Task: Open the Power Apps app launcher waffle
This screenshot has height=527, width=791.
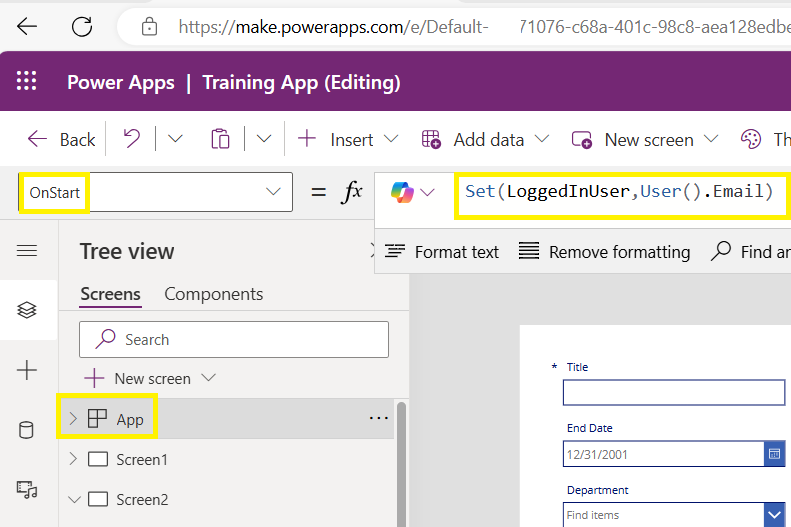Action: 26,81
